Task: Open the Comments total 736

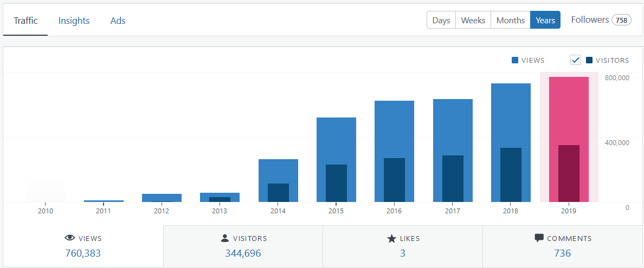Action: click(562, 253)
